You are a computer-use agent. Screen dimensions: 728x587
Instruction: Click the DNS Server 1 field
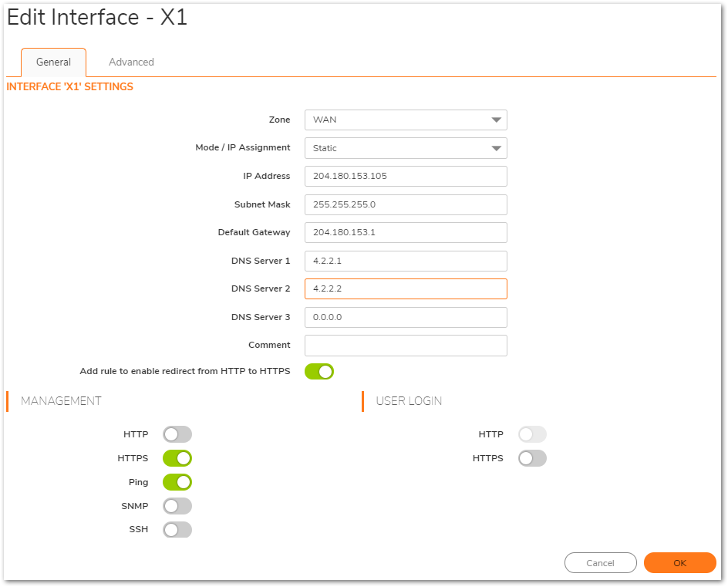[x=406, y=261]
